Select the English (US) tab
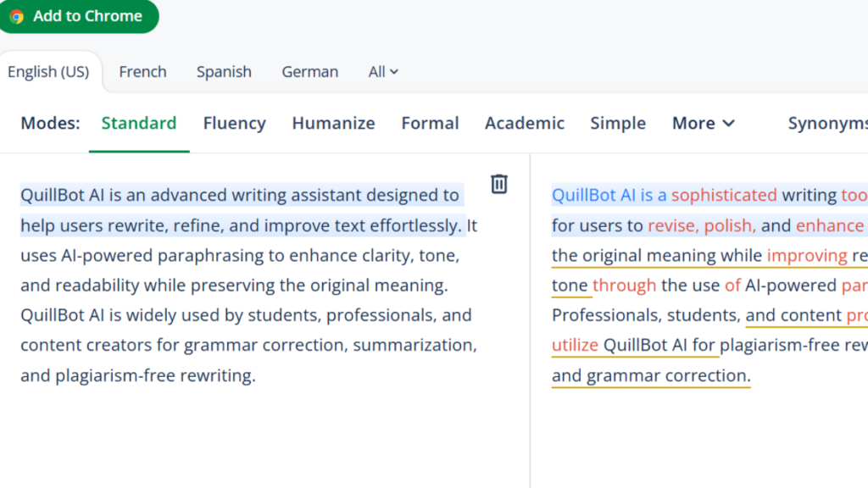Screen dimensions: 868x488 coord(49,72)
